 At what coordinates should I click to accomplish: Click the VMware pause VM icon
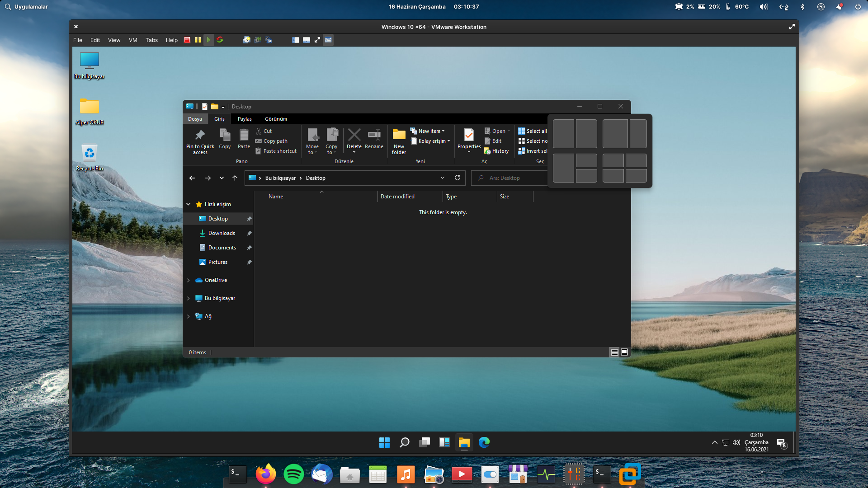coord(198,40)
